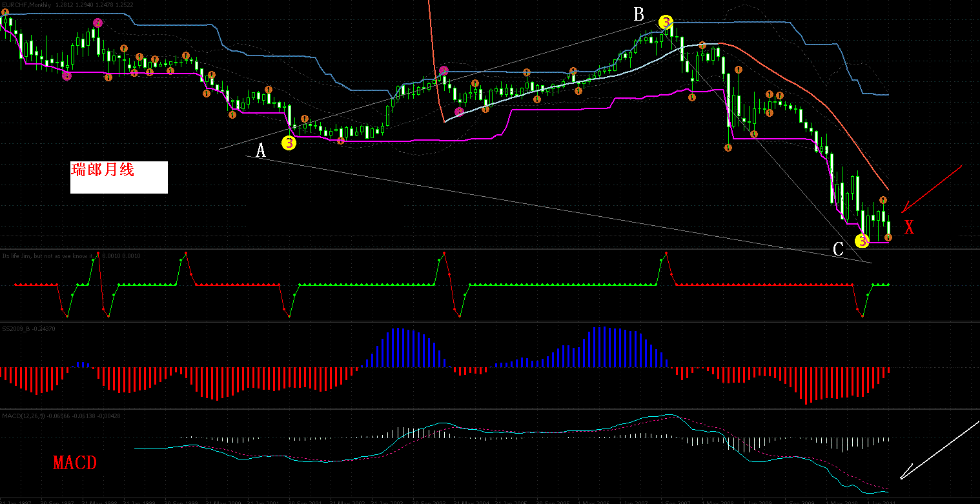The width and height of the screenshot is (980, 504).
Task: Select the white letter A label
Action: [x=261, y=150]
